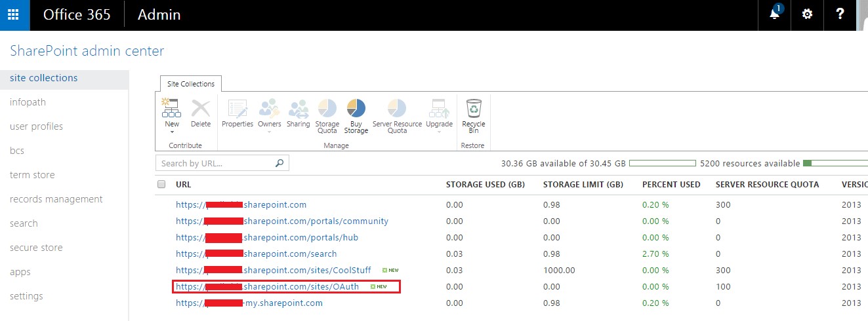This screenshot has width=868, height=321.
Task: Click the STORAGE LIMIT (GB) column header
Action: point(583,185)
